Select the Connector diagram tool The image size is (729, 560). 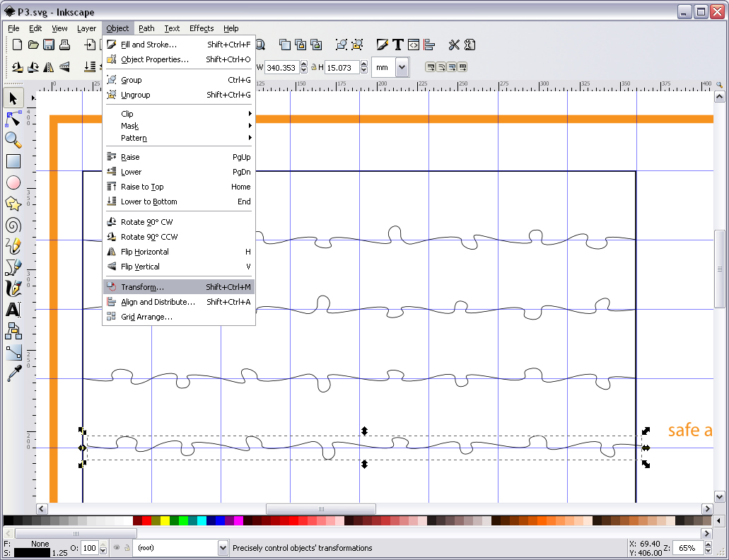13,331
